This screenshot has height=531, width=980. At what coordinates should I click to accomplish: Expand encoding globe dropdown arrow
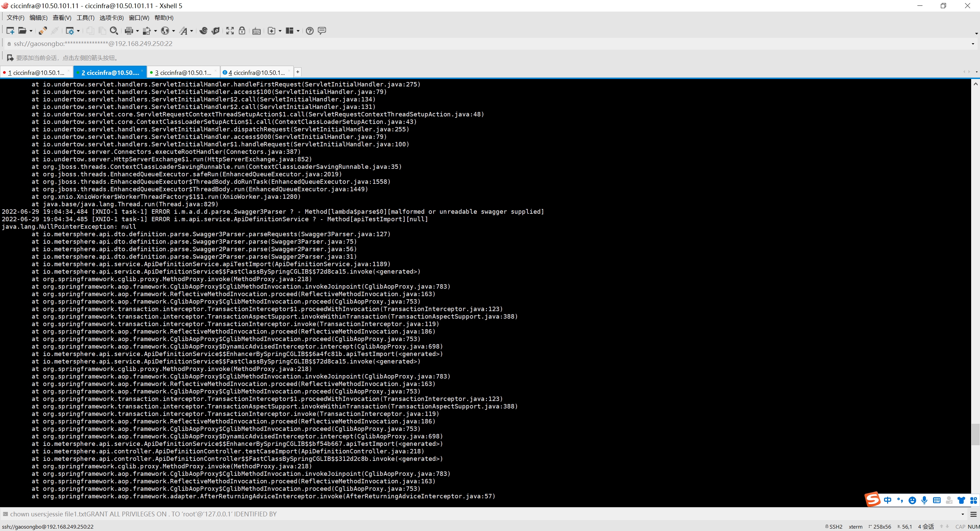[174, 31]
